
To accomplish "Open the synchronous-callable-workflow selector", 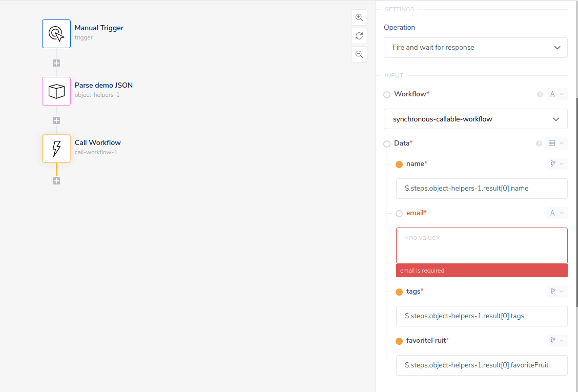I will 476,118.
